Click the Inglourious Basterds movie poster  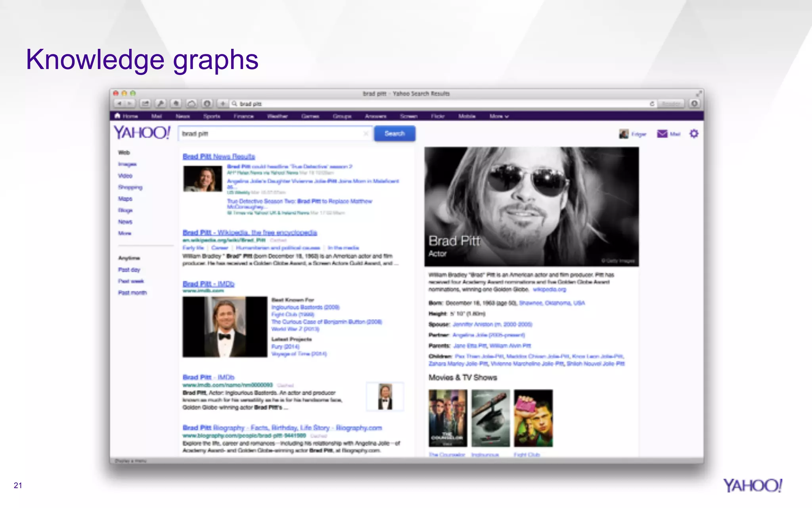(x=491, y=418)
